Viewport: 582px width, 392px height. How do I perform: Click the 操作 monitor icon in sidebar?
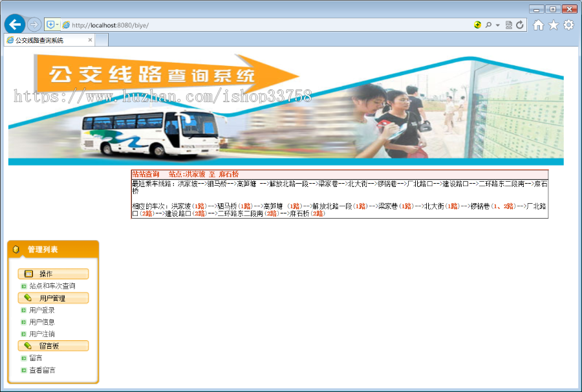pyautogui.click(x=28, y=273)
